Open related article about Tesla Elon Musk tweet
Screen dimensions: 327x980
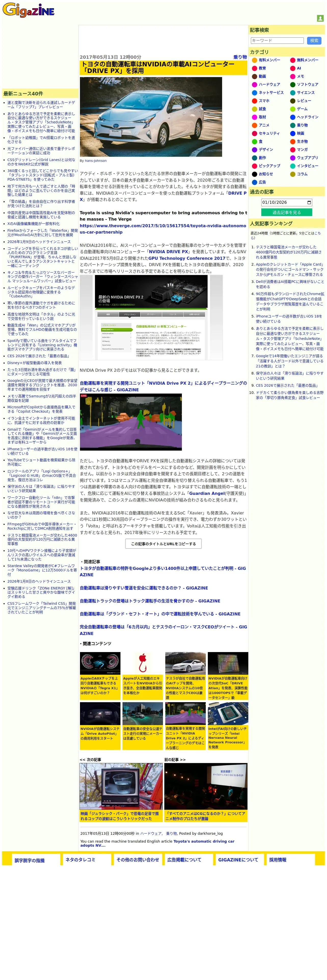click(x=163, y=630)
